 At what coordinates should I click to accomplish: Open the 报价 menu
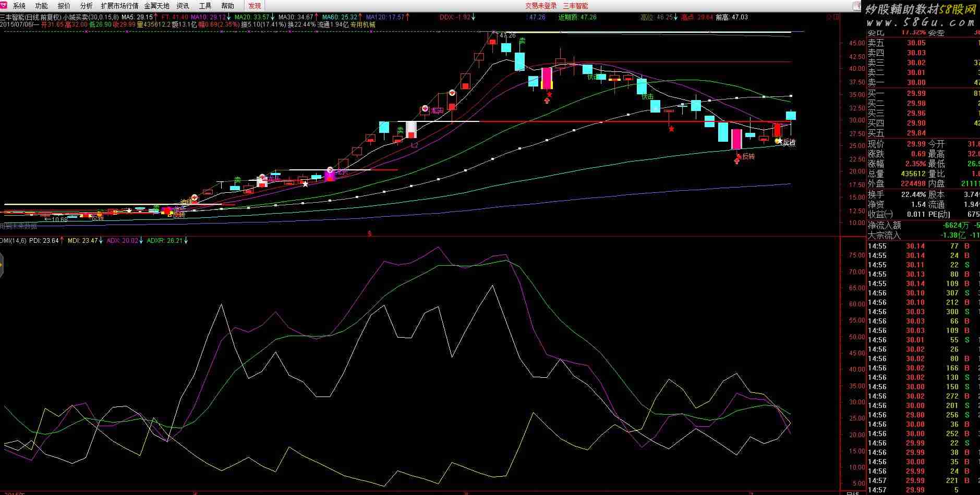pyautogui.click(x=64, y=6)
